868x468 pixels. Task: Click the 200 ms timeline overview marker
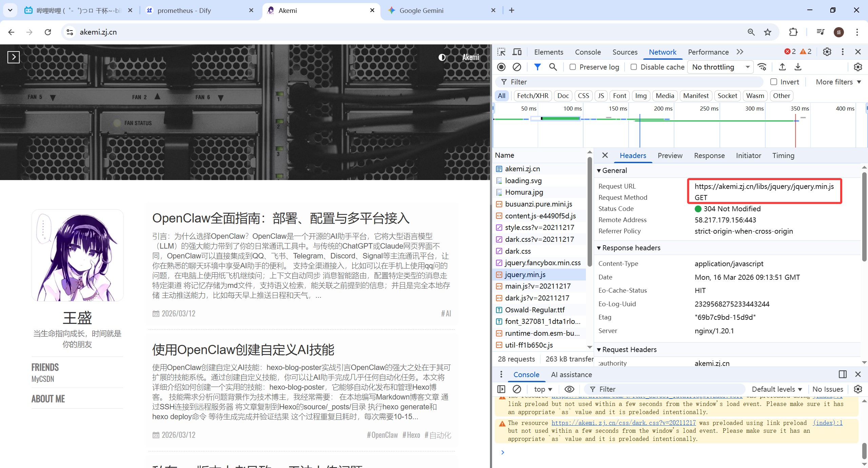(663, 109)
